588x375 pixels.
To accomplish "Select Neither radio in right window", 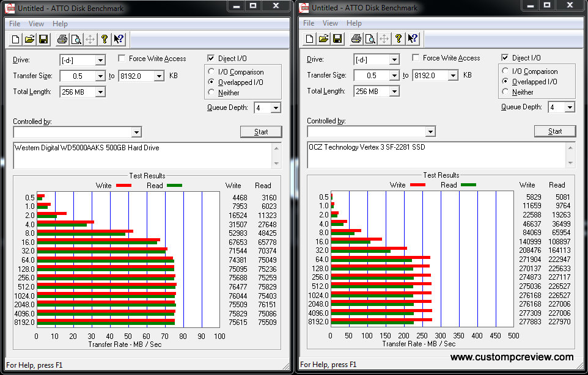I will [x=505, y=92].
